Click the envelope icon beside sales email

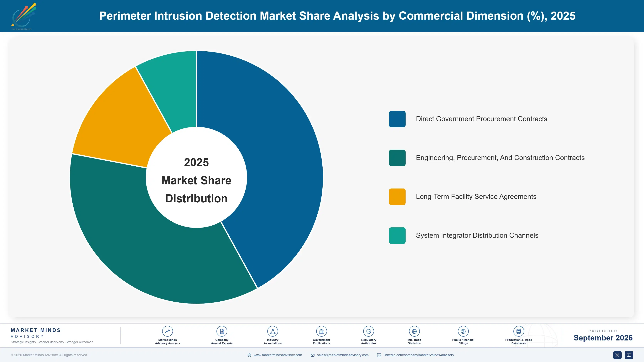(x=313, y=355)
